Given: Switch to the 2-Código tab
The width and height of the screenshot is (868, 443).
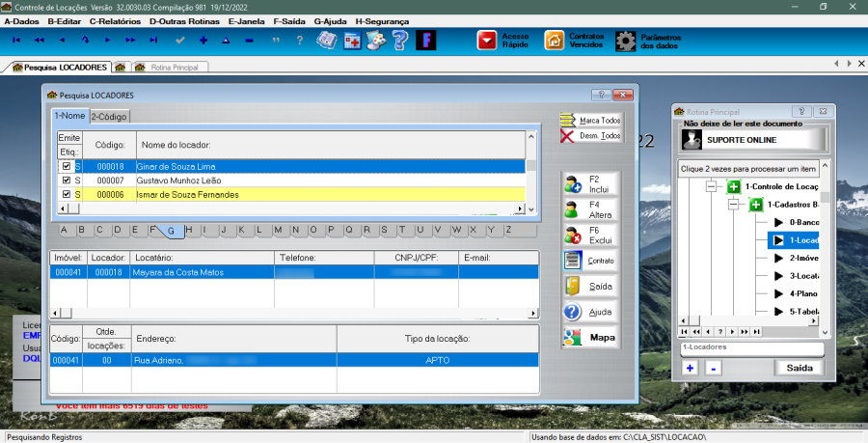Looking at the screenshot, I should [108, 116].
